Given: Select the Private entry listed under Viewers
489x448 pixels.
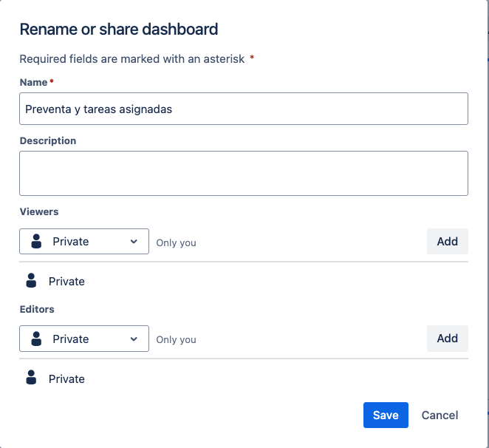Looking at the screenshot, I should pyautogui.click(x=66, y=281).
